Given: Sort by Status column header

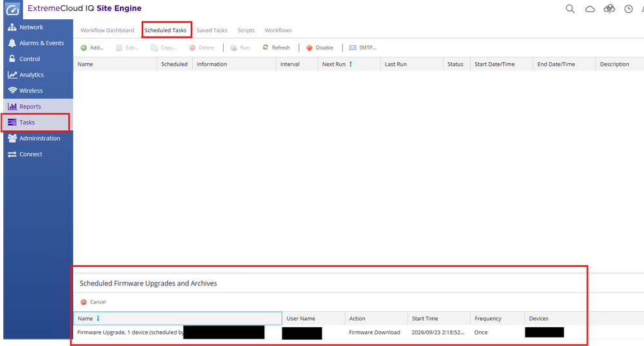Looking at the screenshot, I should [456, 64].
